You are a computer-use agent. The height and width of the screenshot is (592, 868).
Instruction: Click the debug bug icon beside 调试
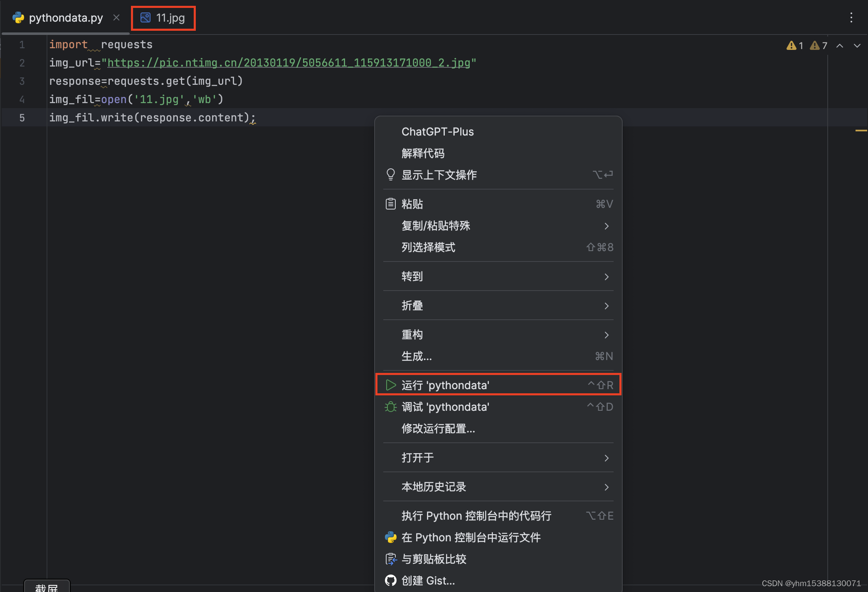click(390, 407)
